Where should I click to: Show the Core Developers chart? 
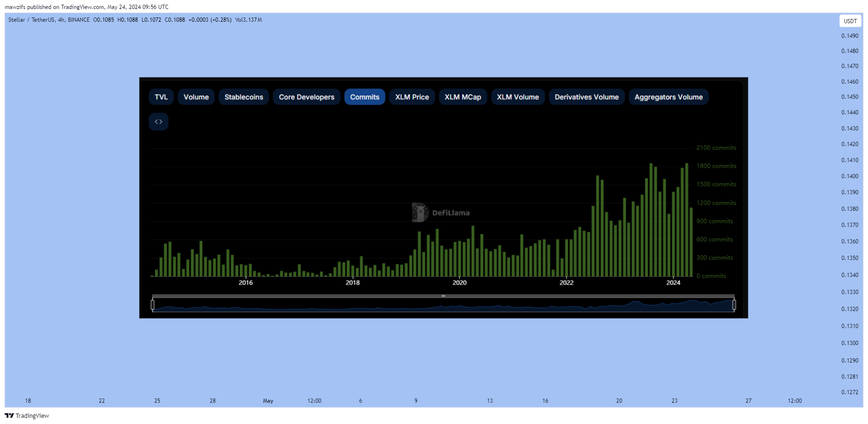pyautogui.click(x=307, y=97)
